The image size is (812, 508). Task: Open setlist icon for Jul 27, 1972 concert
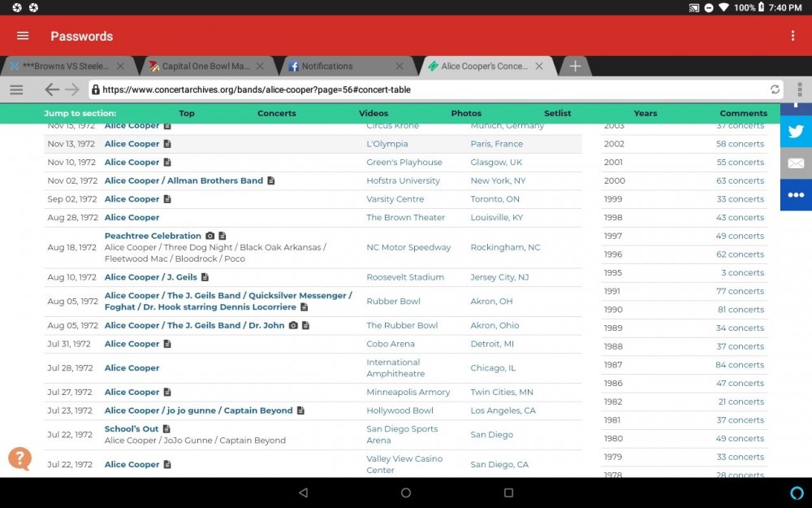(x=167, y=392)
